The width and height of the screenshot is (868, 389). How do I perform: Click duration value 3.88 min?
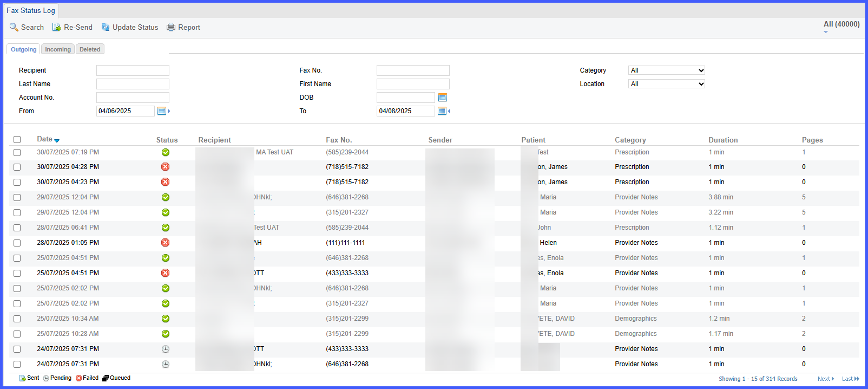click(x=721, y=197)
